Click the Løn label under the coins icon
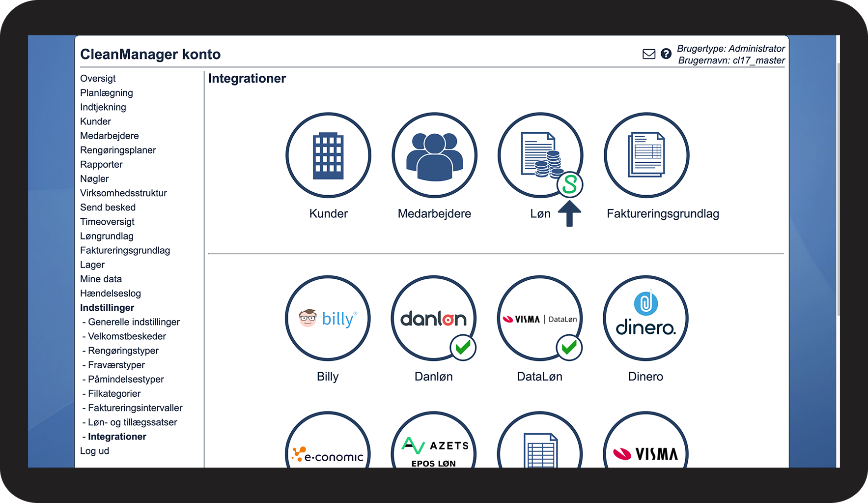 point(540,213)
